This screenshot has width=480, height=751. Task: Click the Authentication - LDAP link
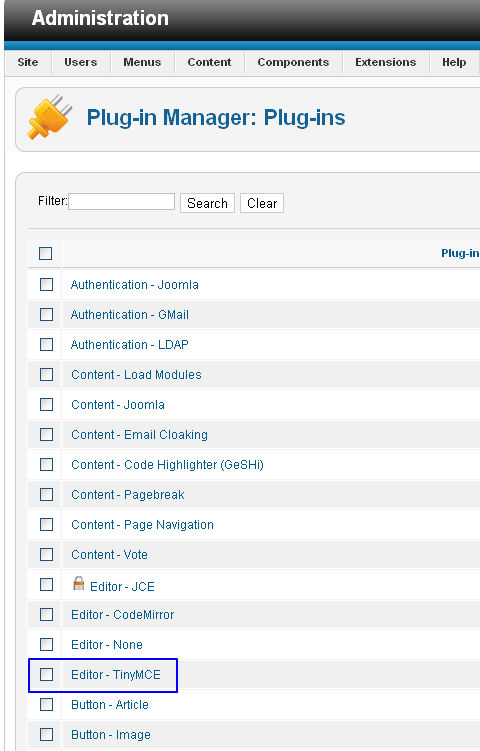tap(129, 345)
